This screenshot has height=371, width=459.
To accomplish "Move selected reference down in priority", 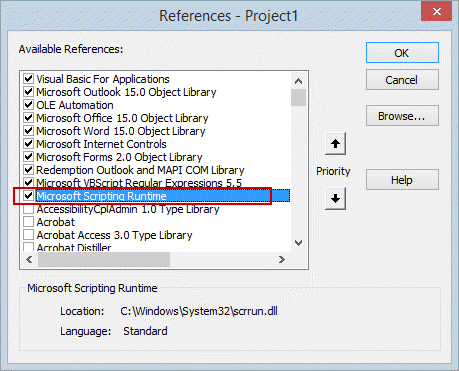I will click(x=335, y=198).
